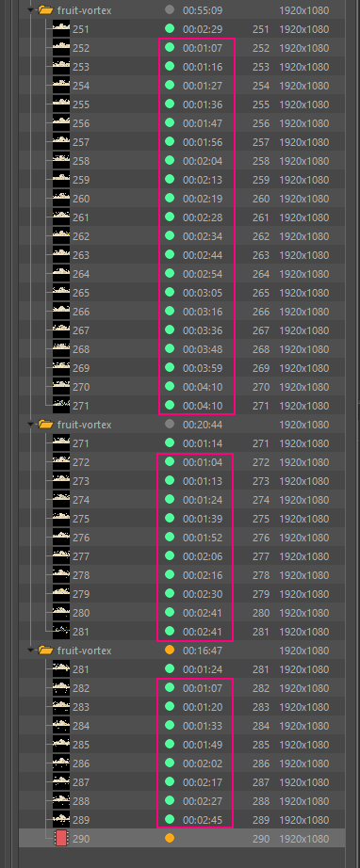Viewport: 360px width, 868px height.
Task: Click the gray status dot of the 00:20:44 job
Action: coord(170,424)
